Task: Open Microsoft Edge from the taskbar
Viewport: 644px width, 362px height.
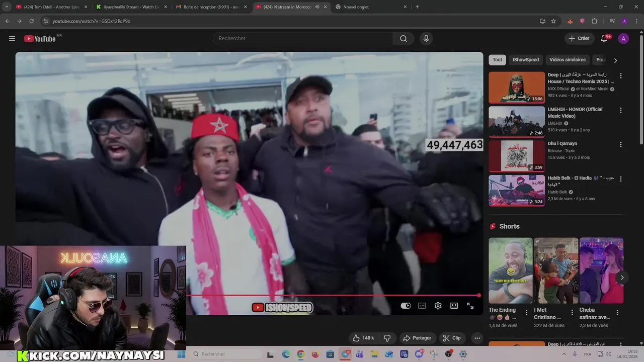Action: pyautogui.click(x=286, y=354)
